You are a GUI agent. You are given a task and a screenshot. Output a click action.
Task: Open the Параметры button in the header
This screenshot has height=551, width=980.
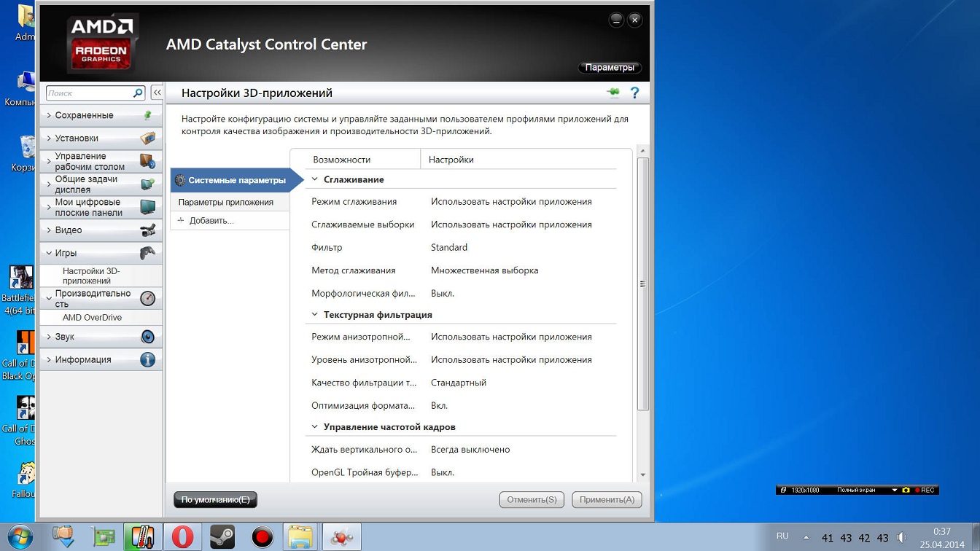click(610, 67)
